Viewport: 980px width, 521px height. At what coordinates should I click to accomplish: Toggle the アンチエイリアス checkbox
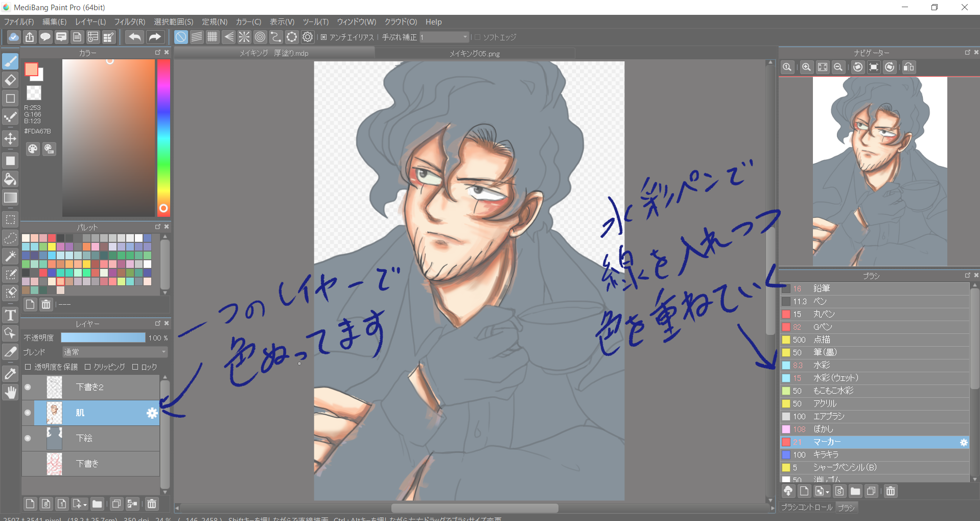click(324, 37)
